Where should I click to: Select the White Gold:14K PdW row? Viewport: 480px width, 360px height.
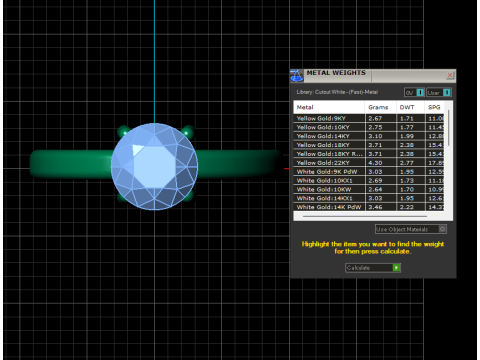pos(369,207)
